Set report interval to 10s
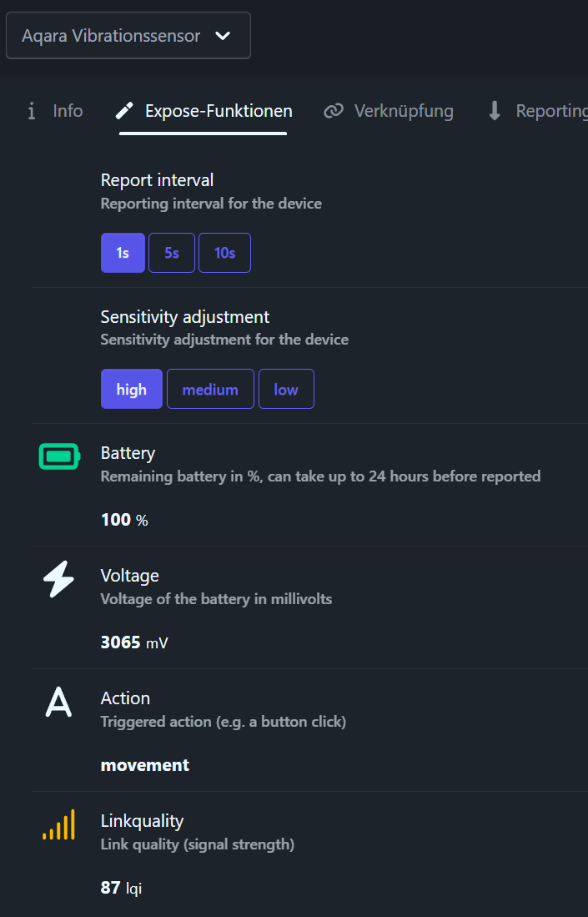 (224, 253)
